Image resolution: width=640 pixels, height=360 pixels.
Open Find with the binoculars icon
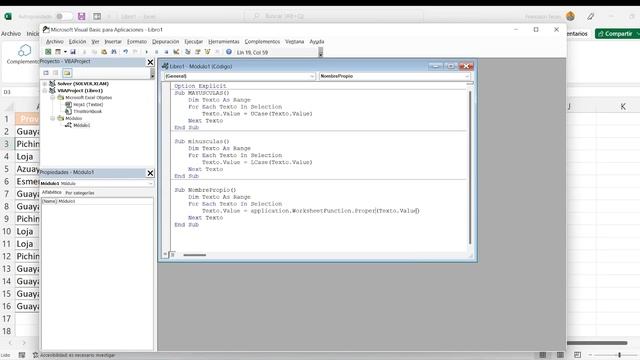[114, 52]
